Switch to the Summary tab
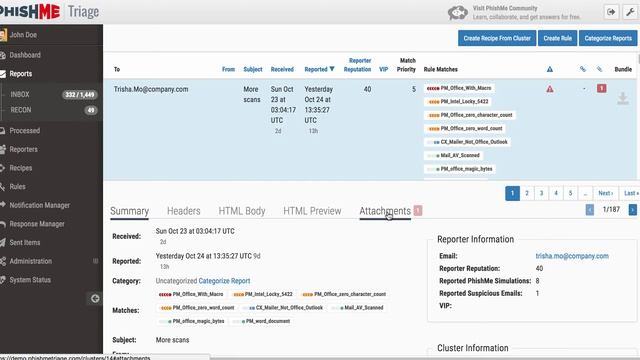640x360 pixels. [129, 211]
